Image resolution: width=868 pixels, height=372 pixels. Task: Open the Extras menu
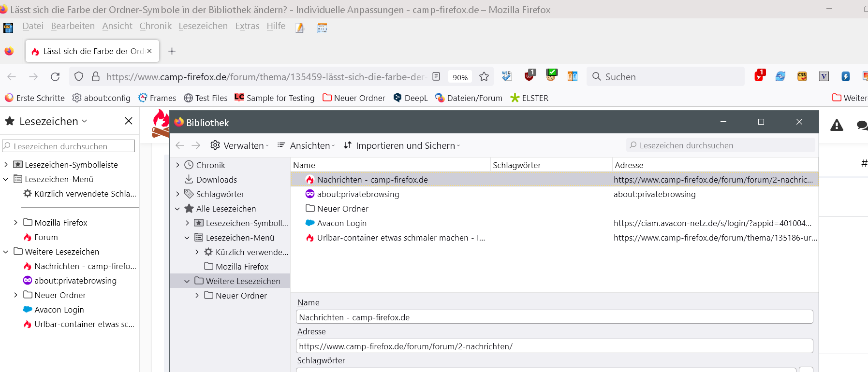click(x=247, y=26)
